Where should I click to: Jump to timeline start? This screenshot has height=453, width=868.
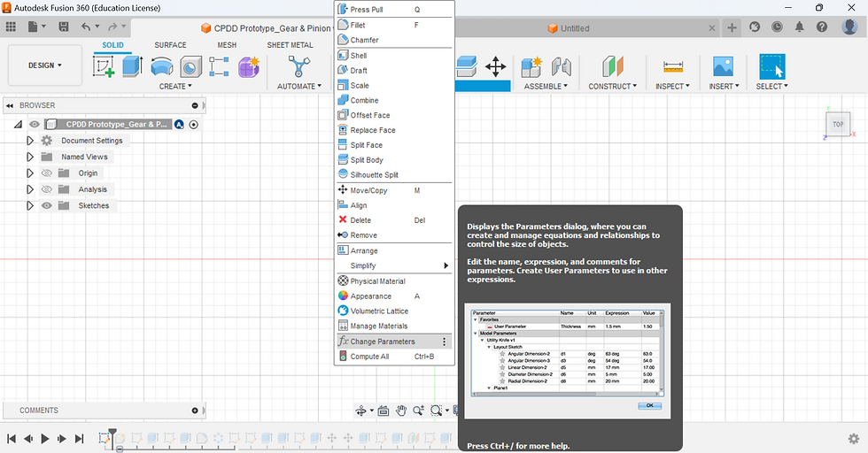coord(11,439)
